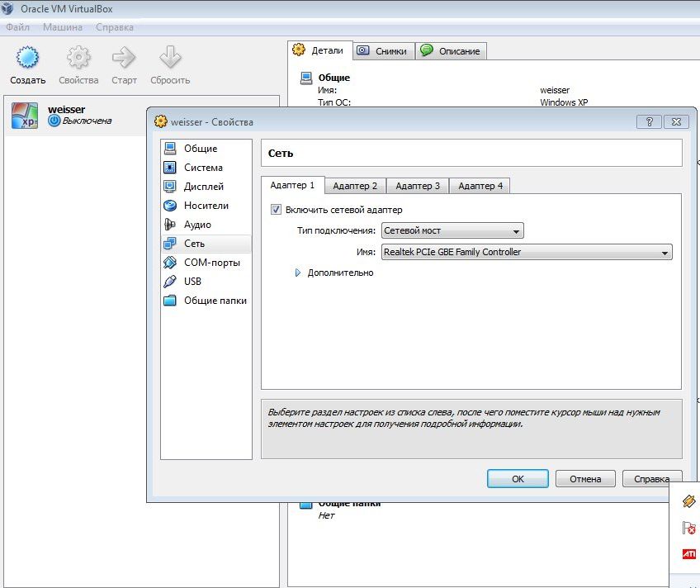Select Система label in settings list
Image resolution: width=700 pixels, height=588 pixels.
point(204,168)
